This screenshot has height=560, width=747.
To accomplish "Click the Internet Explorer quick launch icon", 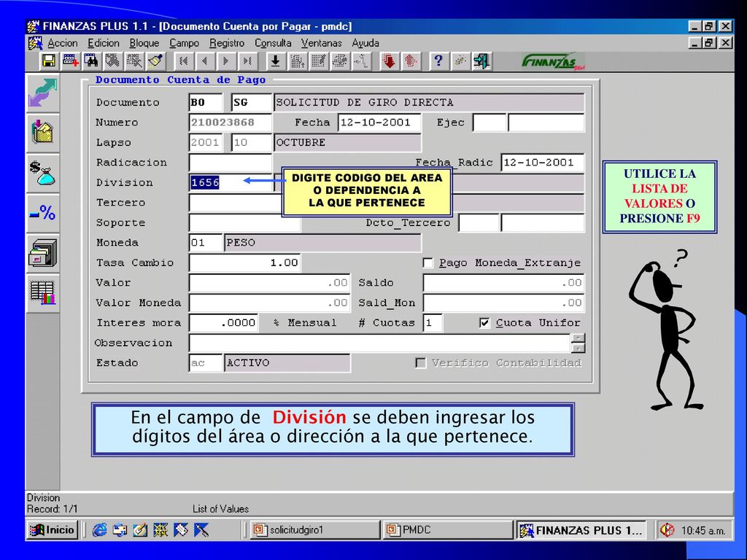I will [99, 530].
